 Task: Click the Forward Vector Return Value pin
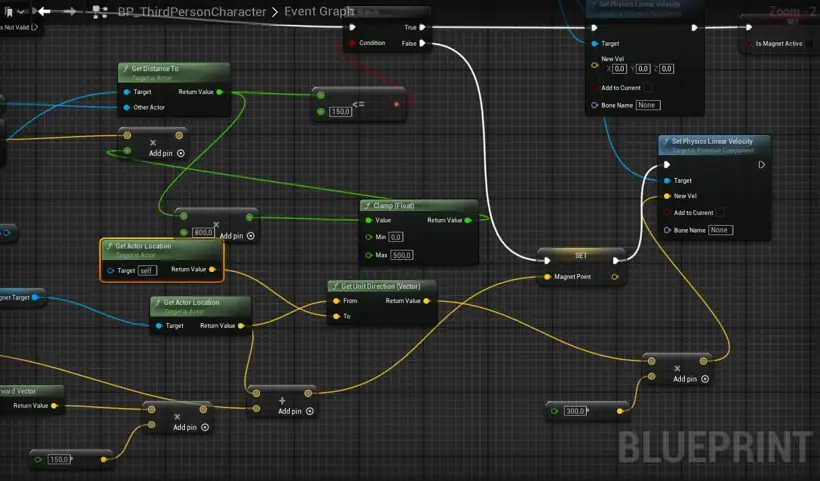pos(54,406)
